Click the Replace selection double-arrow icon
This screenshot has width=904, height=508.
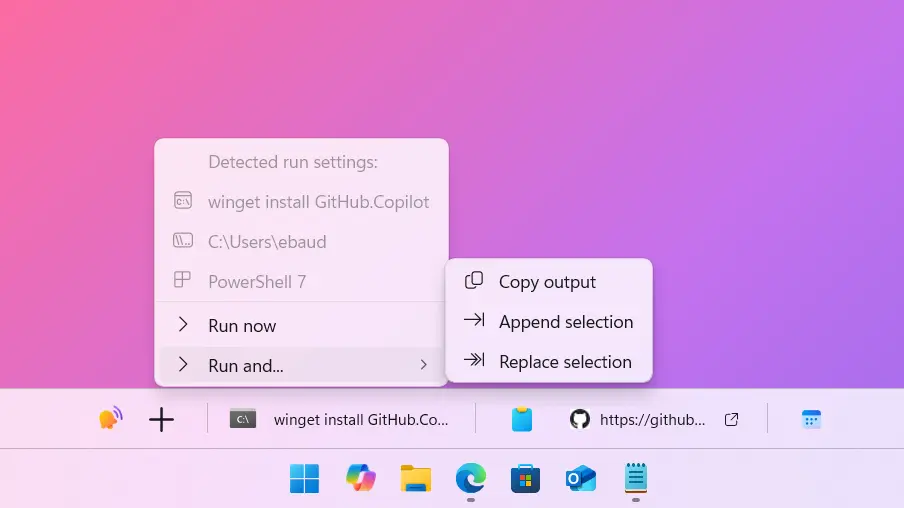474,360
